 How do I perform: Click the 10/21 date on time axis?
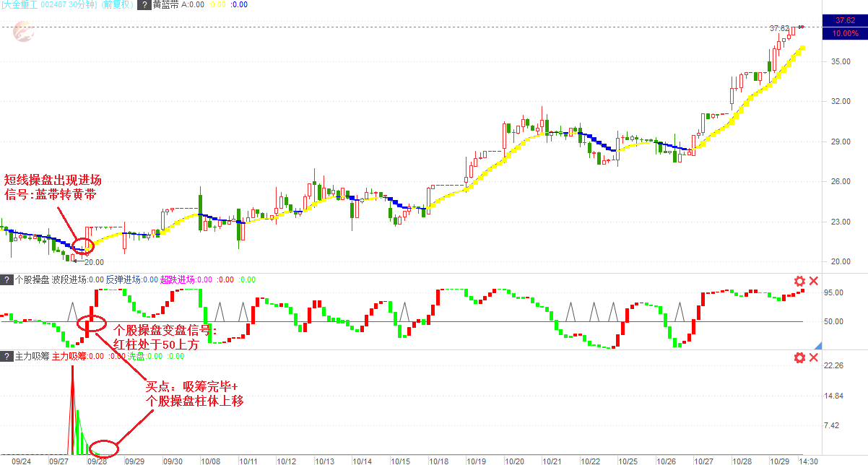552,460
